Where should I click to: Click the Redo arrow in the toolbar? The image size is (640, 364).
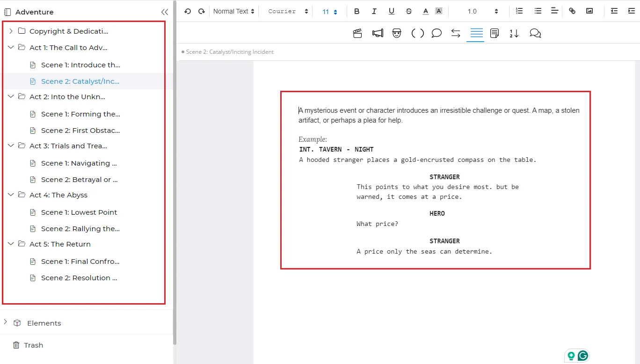[x=202, y=11]
